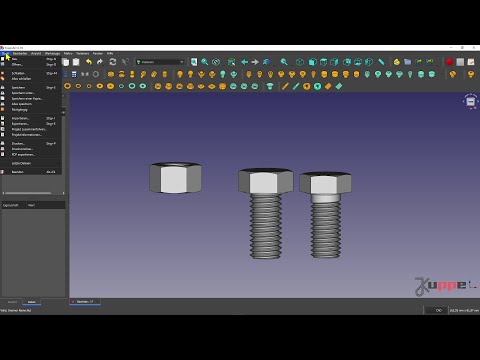Viewport: 480px width, 360px height.
Task: Switch to bottom view cube icon
Action: click(x=358, y=62)
